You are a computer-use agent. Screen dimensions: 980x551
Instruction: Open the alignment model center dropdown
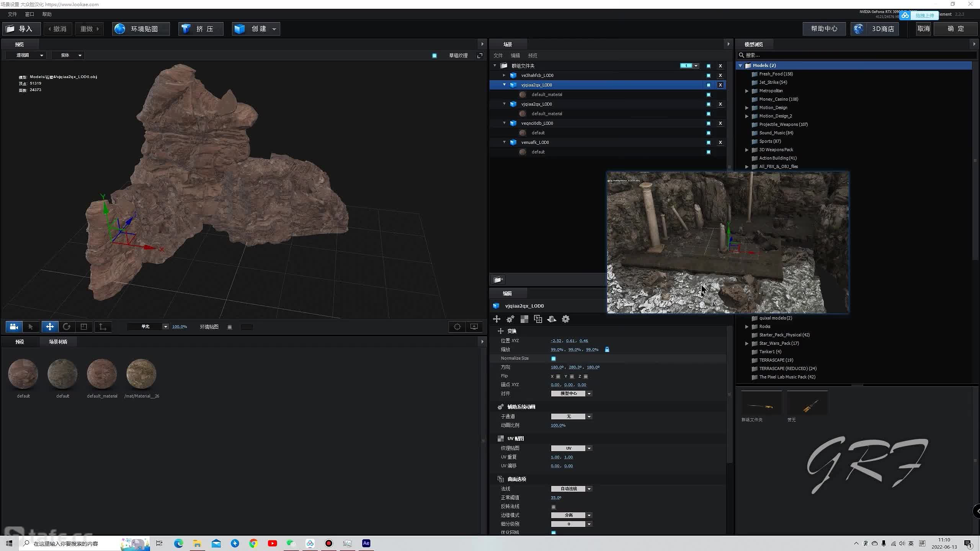[x=572, y=394]
